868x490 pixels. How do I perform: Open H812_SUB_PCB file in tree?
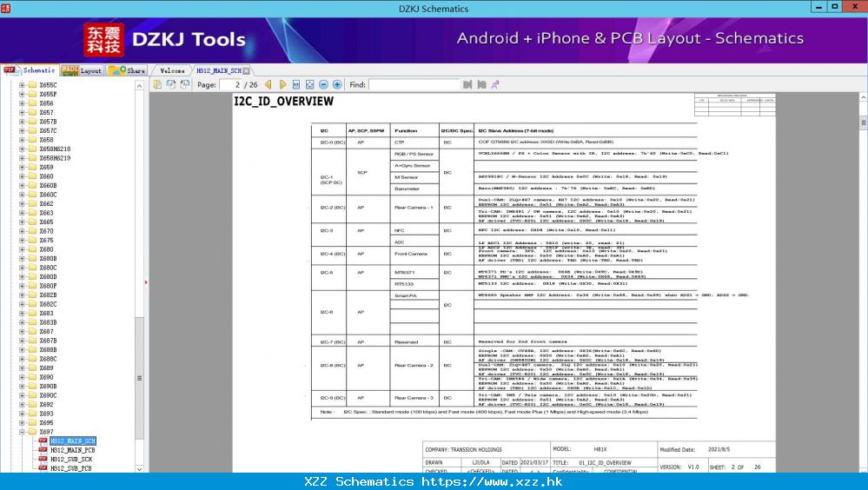[x=71, y=468]
